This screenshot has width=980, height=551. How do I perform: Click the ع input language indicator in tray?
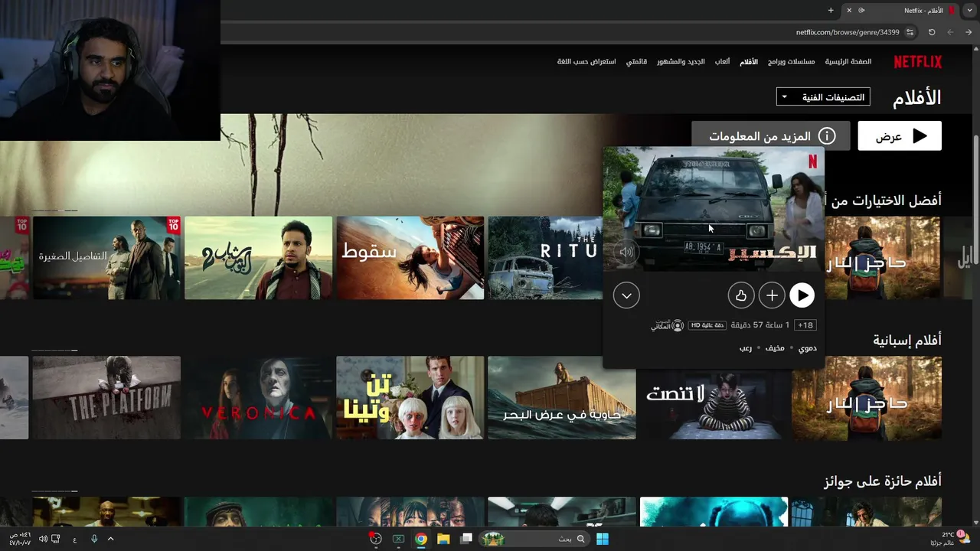coord(74,540)
